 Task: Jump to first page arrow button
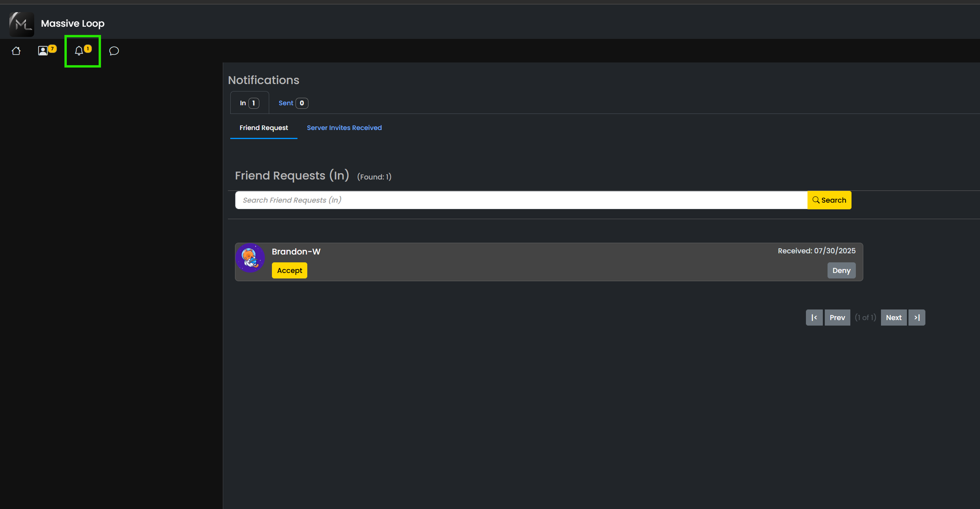pos(814,318)
